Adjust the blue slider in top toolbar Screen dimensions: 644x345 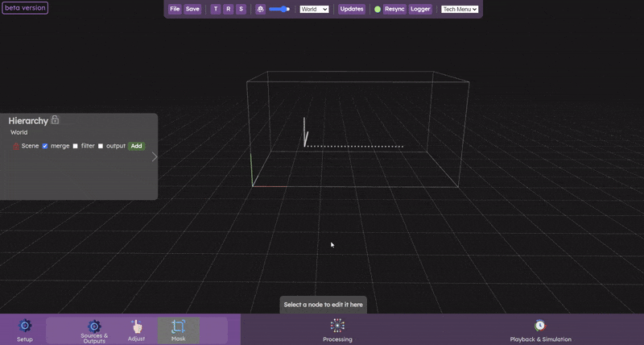279,9
